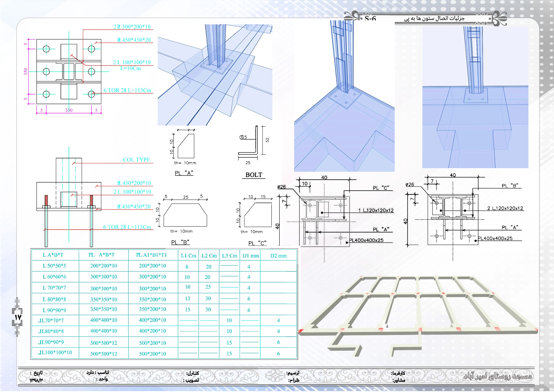Click the BOLT detail title
Screen dimensions: 554x392
(x=254, y=175)
